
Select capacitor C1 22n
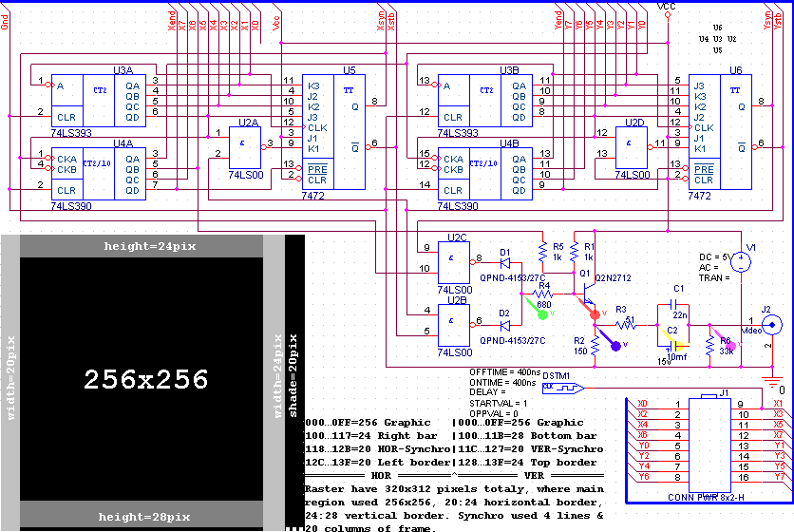click(678, 306)
